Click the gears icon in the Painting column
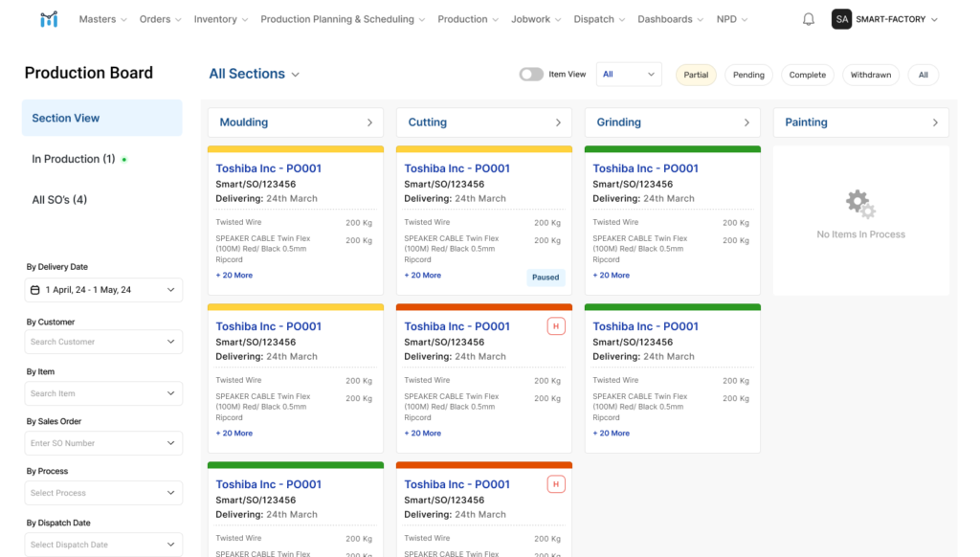 [859, 203]
